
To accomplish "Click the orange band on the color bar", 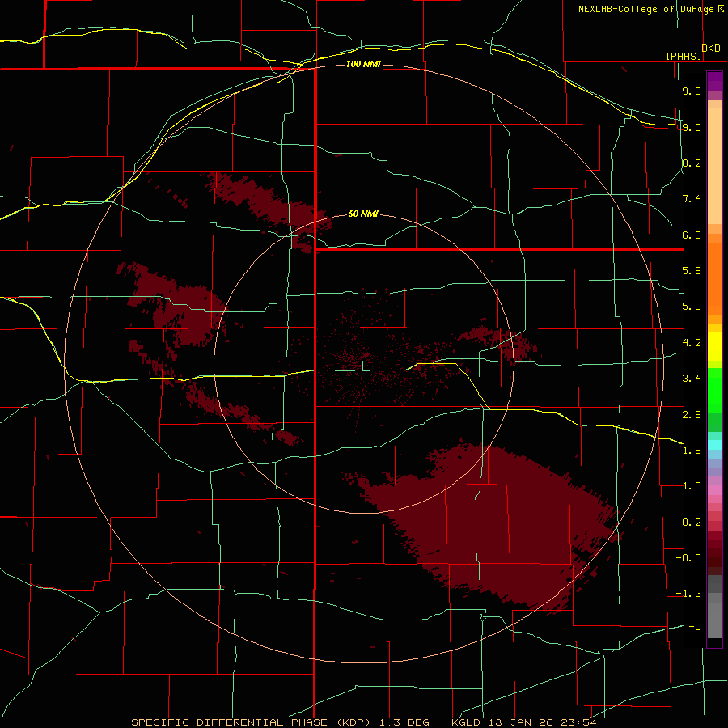I will (714, 280).
